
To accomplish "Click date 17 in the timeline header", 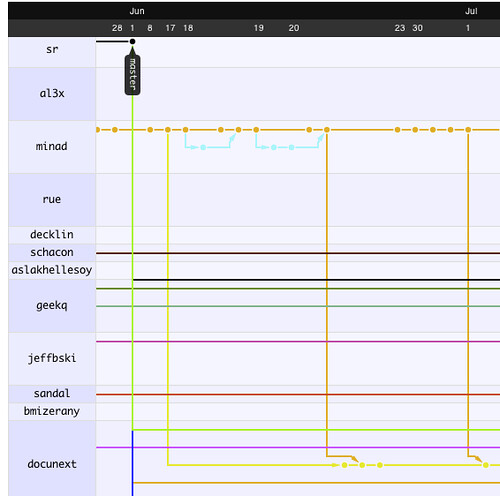I will click(x=170, y=28).
